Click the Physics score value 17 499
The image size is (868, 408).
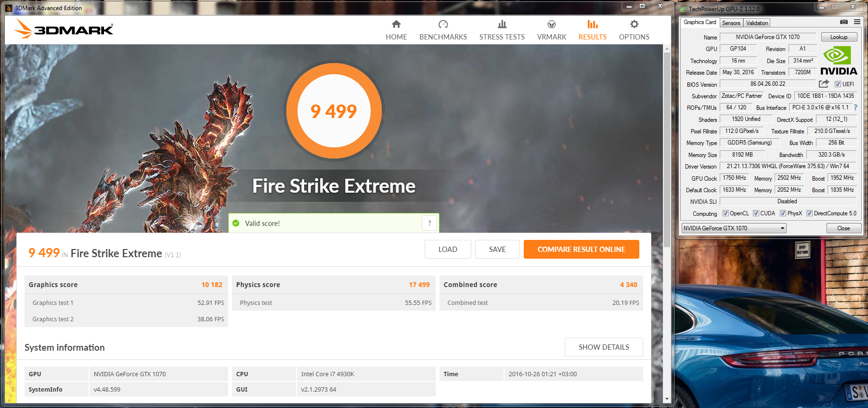tap(419, 285)
